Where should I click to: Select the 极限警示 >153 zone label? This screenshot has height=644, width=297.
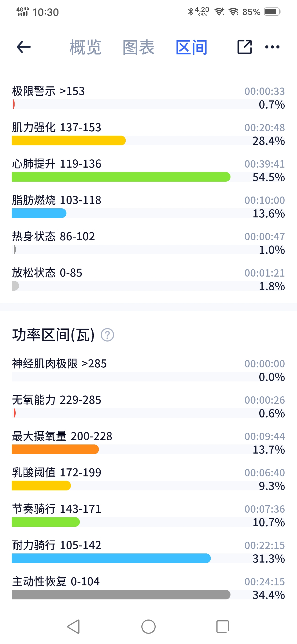48,91
